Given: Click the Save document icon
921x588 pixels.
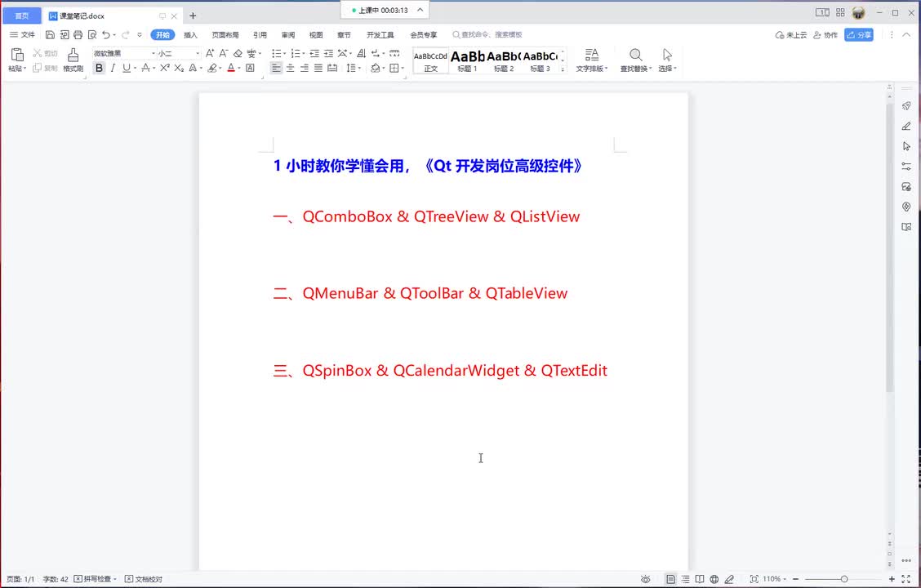Looking at the screenshot, I should pyautogui.click(x=50, y=34).
